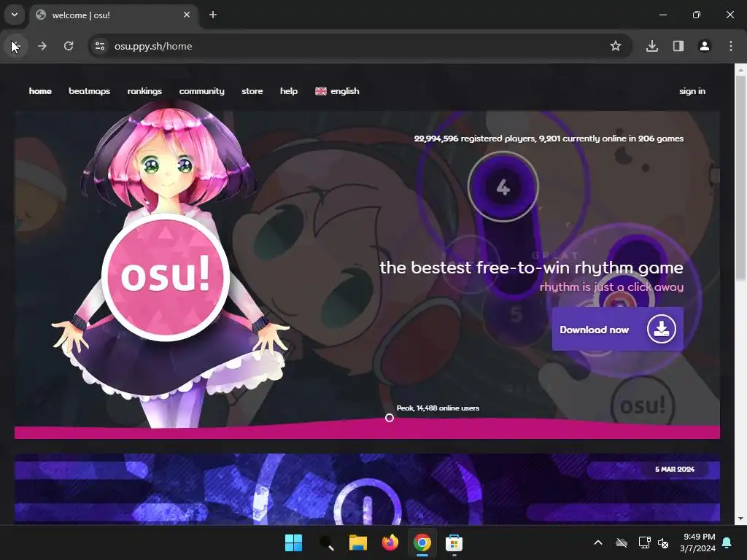Click the scrollbar down arrow

tap(741, 518)
